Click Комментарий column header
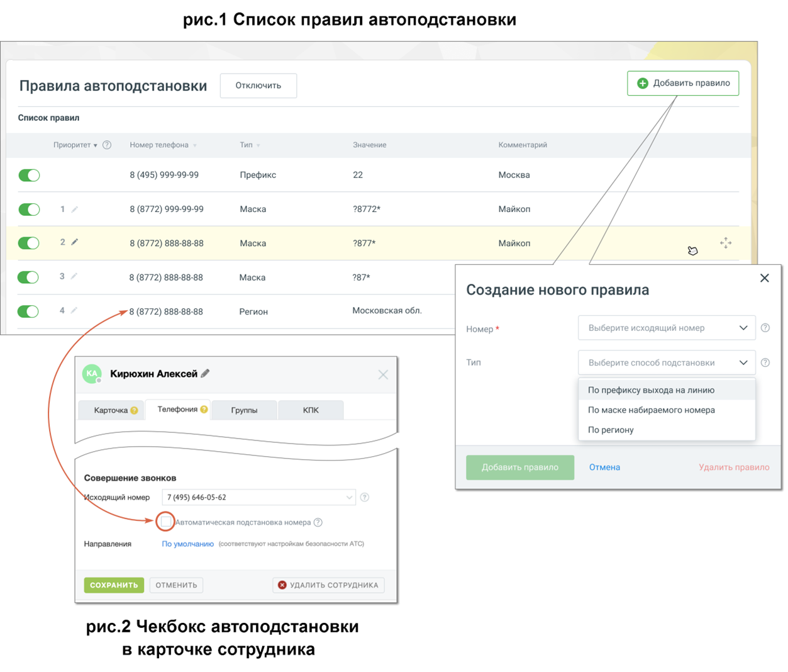This screenshot has width=788, height=672. (523, 145)
